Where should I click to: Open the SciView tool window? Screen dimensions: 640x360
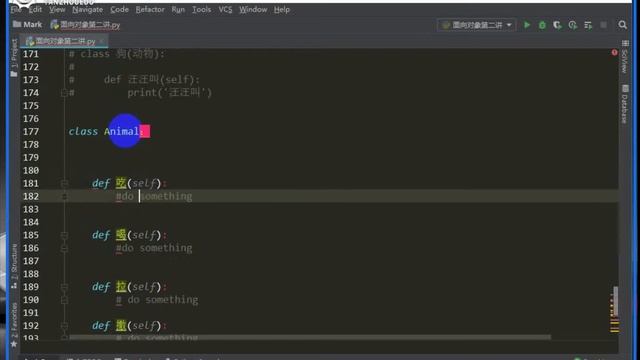click(x=625, y=57)
